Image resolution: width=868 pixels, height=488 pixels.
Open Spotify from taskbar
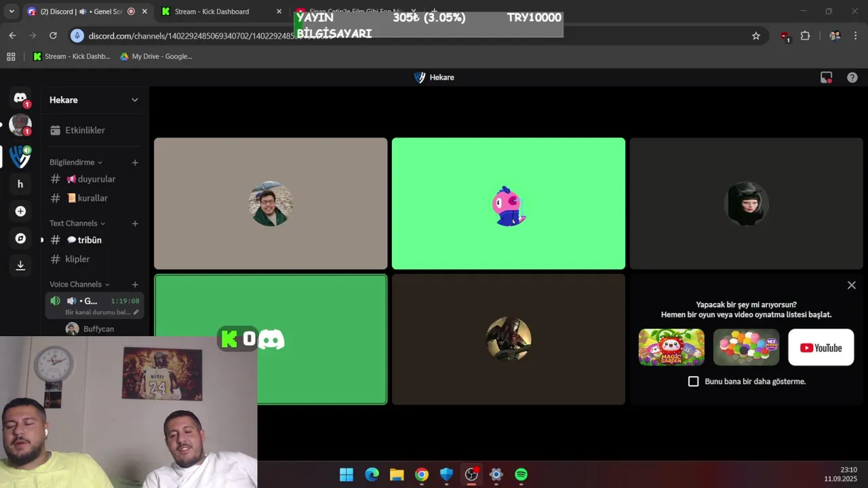(521, 474)
